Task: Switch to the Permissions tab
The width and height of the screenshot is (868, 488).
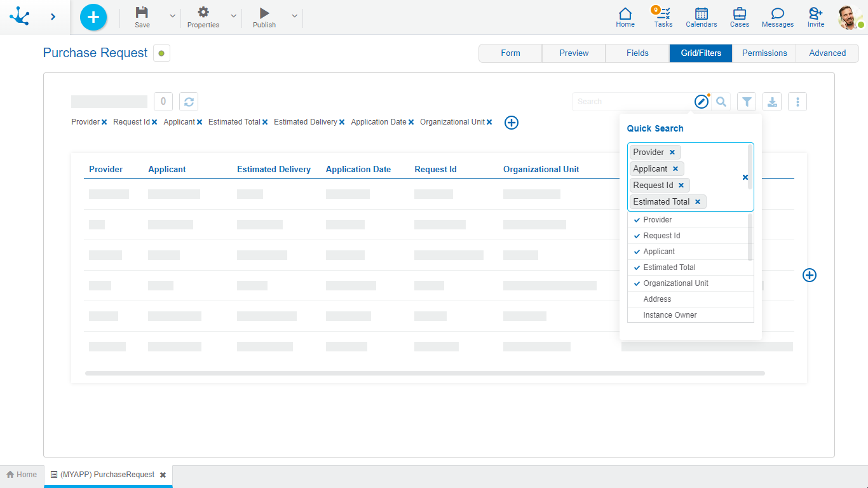Action: pyautogui.click(x=764, y=53)
